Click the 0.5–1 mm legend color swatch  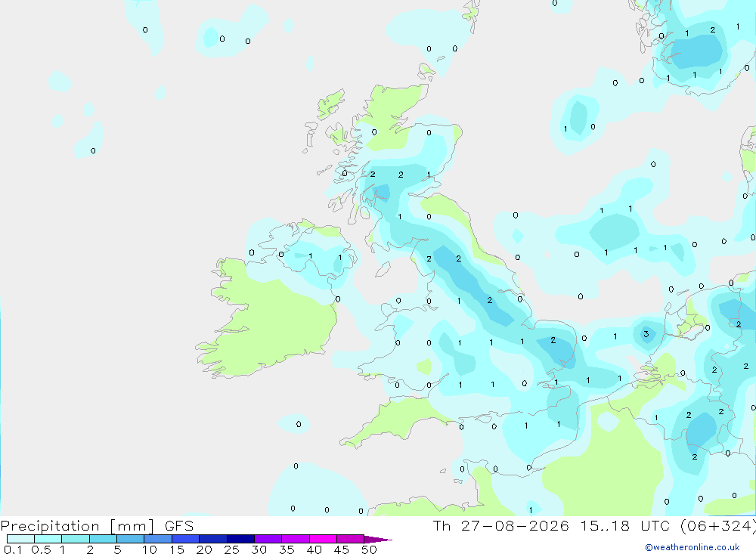48,539
